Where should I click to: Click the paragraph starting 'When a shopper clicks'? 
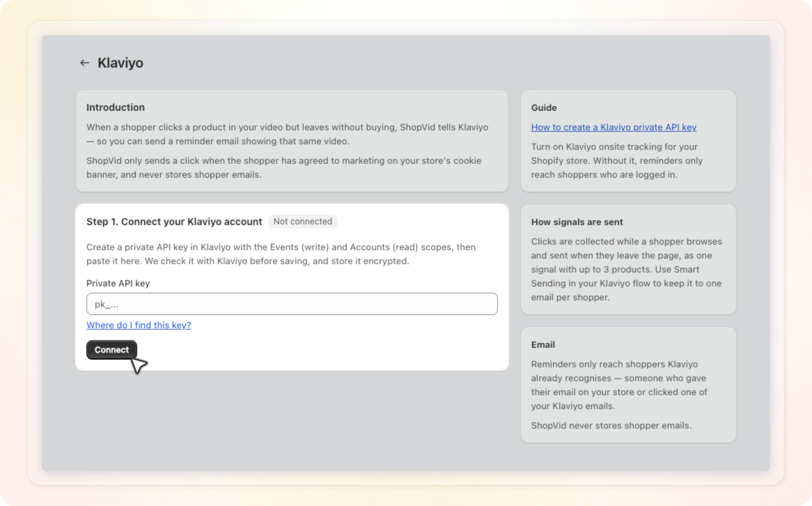287,134
